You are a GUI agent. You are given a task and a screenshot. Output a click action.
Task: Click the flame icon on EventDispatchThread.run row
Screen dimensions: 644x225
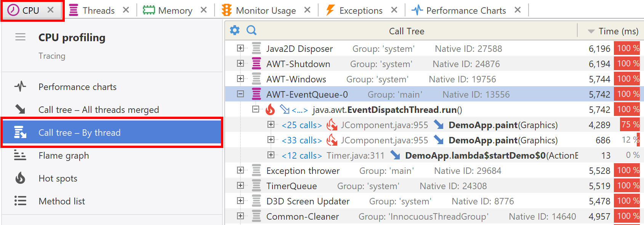(270, 109)
